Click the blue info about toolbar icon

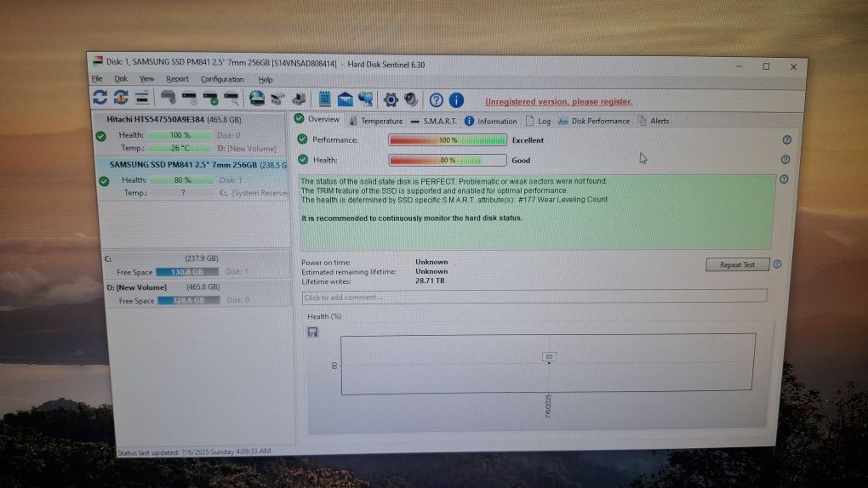pyautogui.click(x=456, y=100)
